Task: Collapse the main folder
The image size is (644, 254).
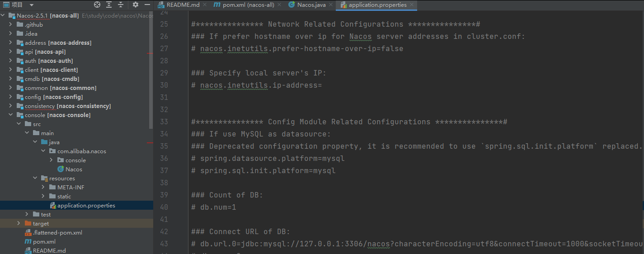Action: (x=27, y=133)
